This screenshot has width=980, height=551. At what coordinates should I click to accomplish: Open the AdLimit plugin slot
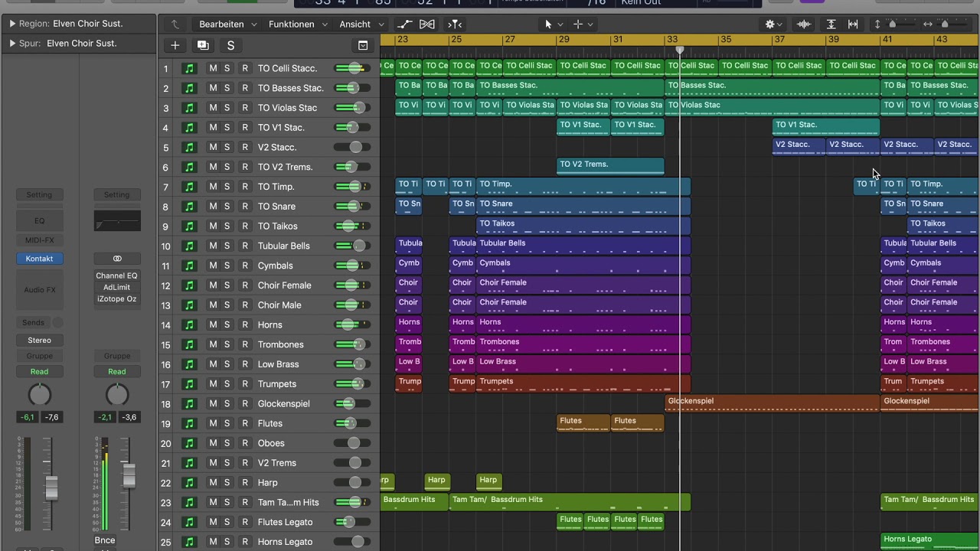117,287
